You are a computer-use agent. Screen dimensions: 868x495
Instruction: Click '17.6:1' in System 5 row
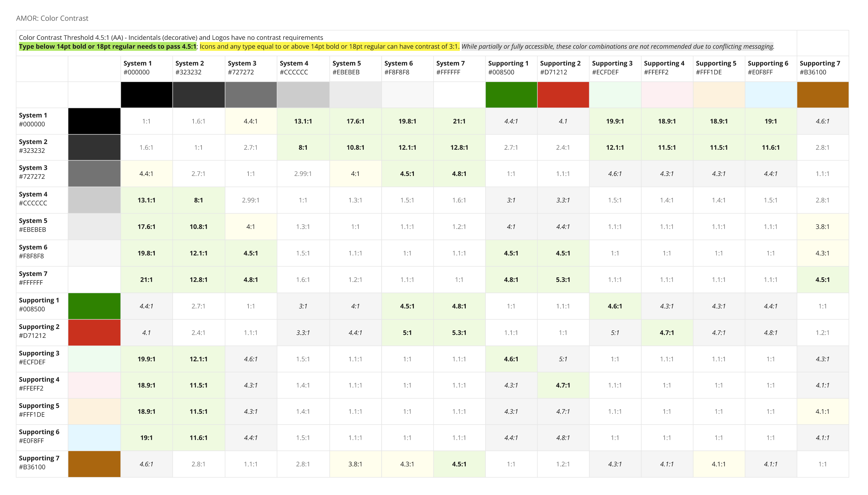[146, 227]
